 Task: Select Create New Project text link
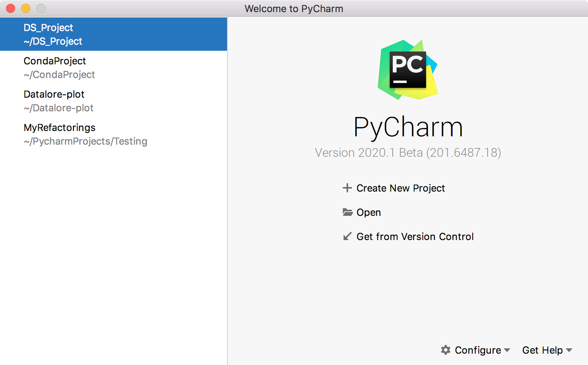click(x=401, y=188)
